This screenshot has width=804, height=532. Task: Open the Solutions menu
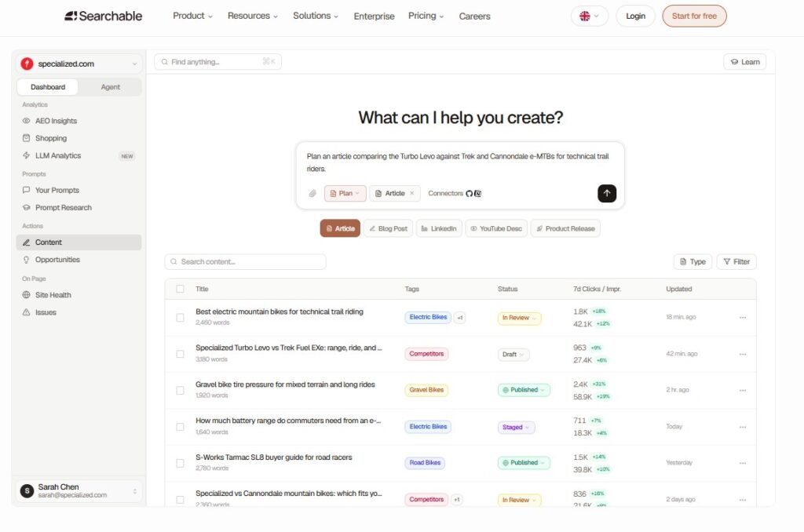[x=316, y=16]
